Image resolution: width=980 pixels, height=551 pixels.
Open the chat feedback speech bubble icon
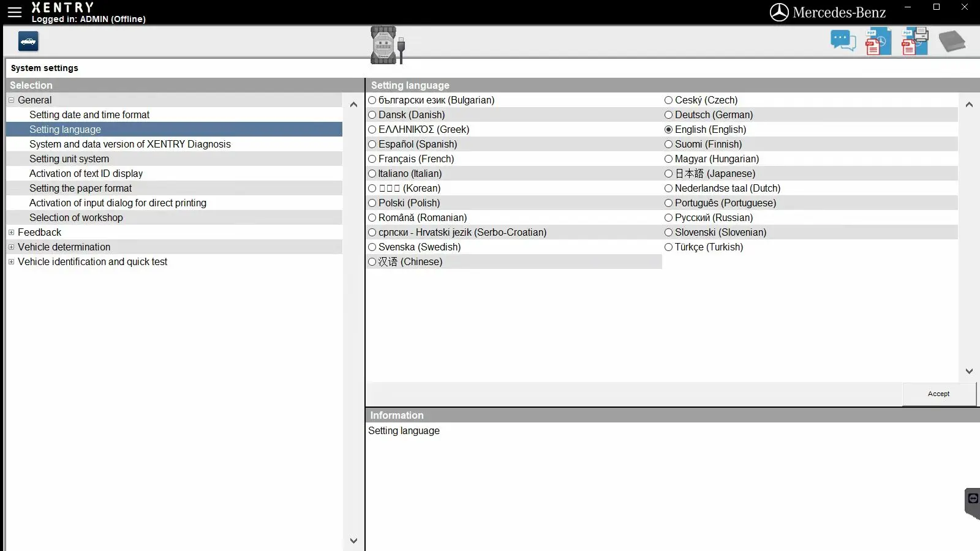[x=843, y=42]
